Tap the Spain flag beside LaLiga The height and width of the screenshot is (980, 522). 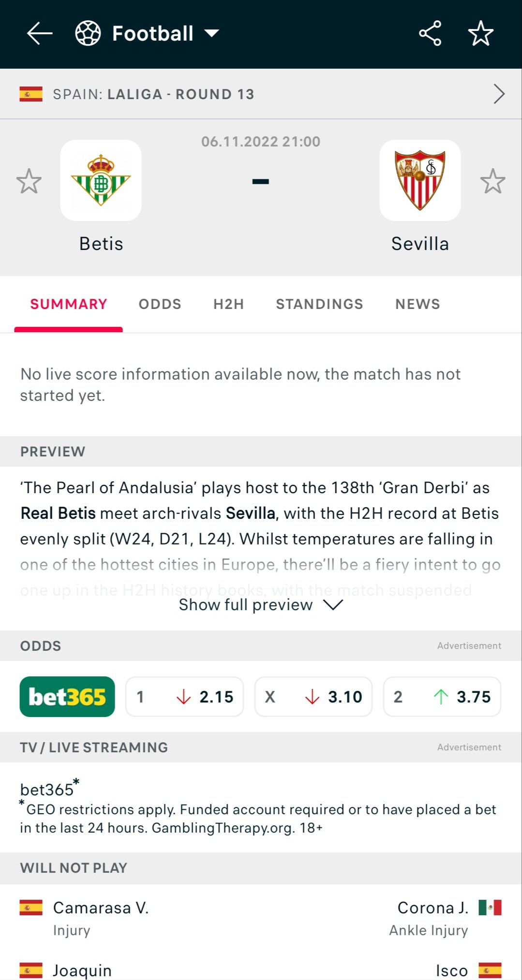point(31,94)
